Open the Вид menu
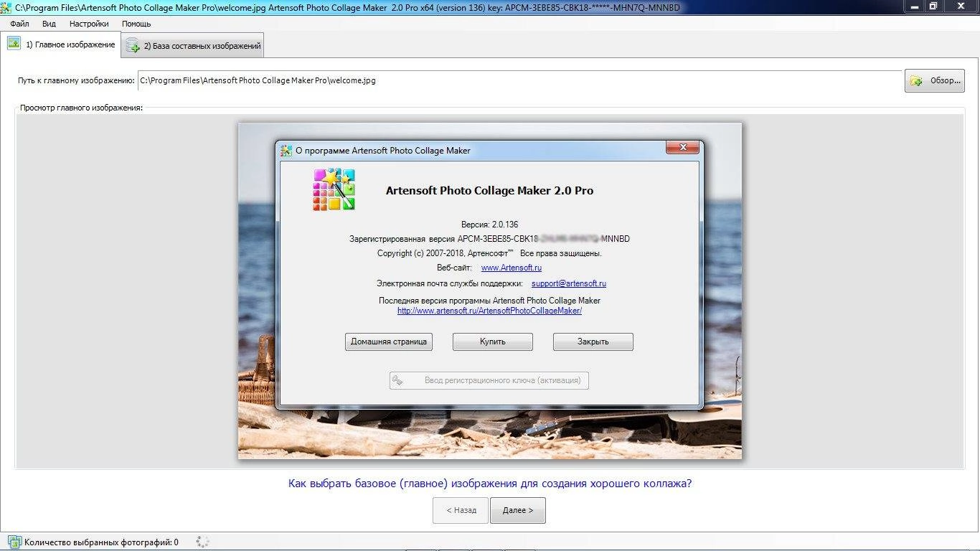 (x=49, y=24)
